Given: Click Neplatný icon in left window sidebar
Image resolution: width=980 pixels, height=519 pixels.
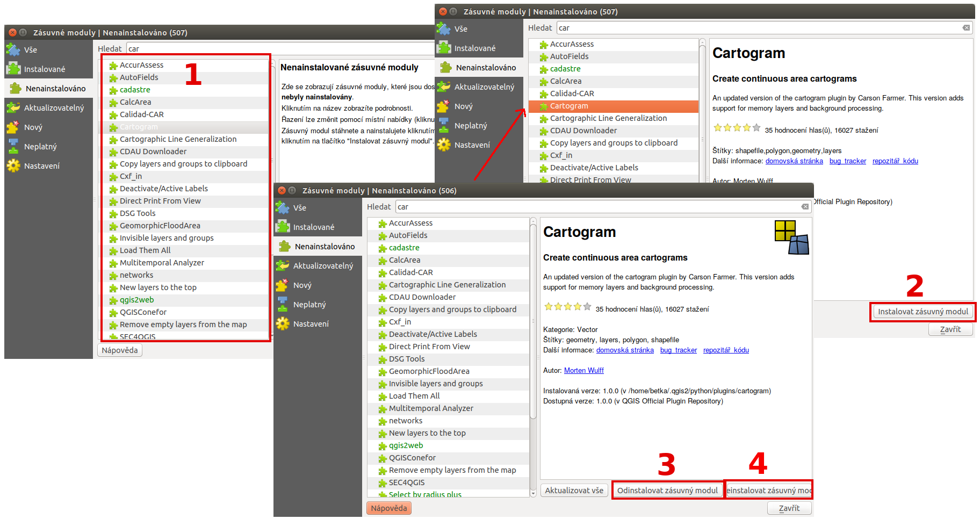Looking at the screenshot, I should [13, 146].
